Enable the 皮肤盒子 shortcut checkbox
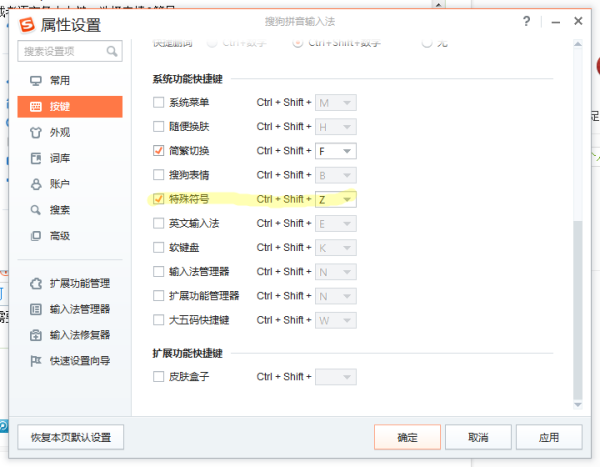 [158, 377]
